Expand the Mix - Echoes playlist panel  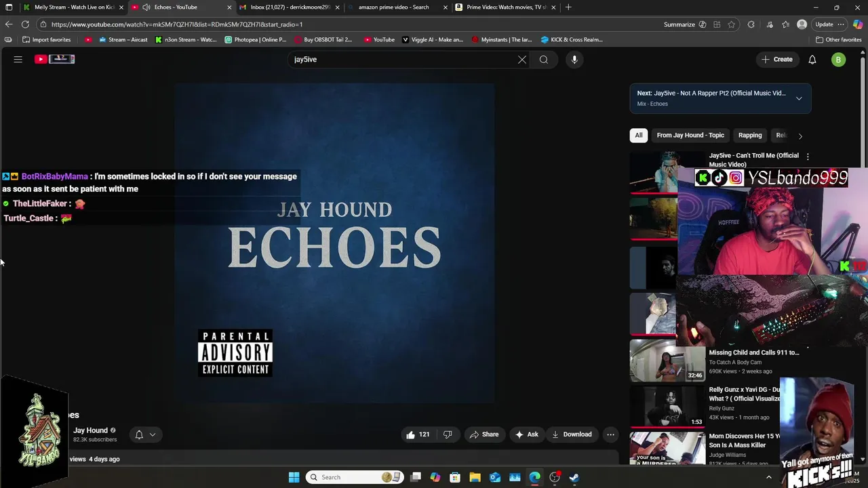coord(799,98)
